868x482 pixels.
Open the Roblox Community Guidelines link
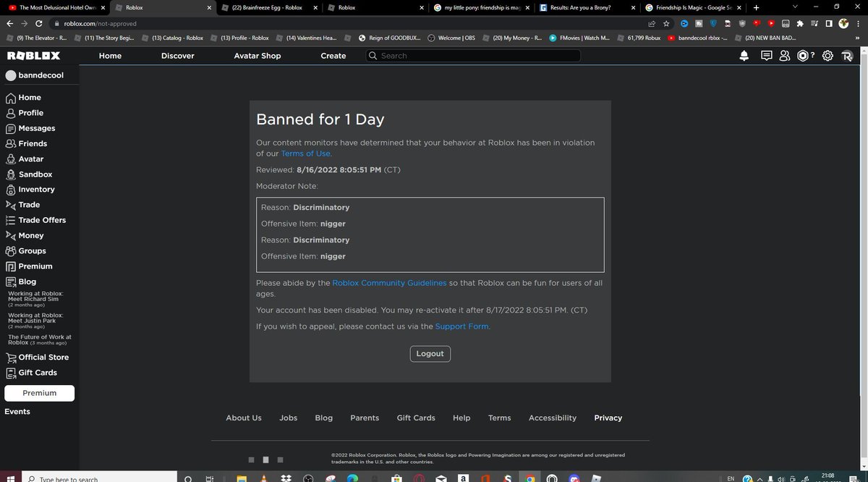click(389, 283)
